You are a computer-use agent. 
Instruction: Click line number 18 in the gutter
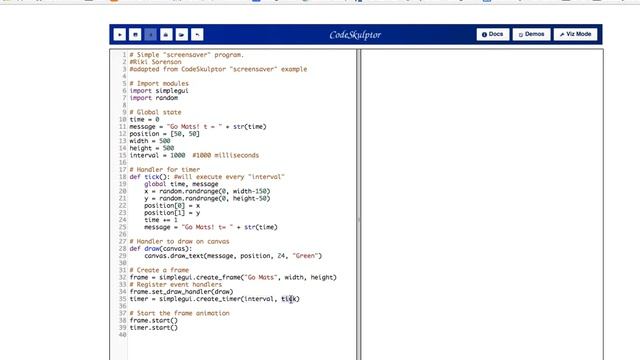tap(122, 177)
